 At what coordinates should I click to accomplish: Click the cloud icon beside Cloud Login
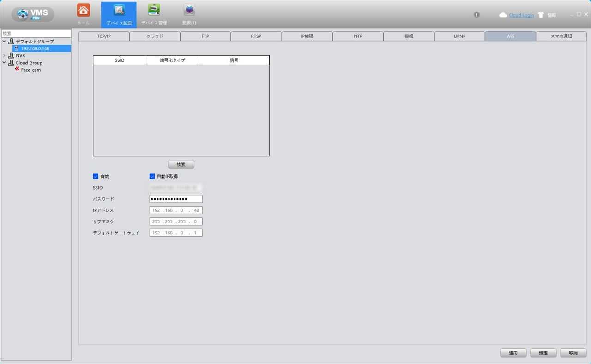(x=503, y=15)
